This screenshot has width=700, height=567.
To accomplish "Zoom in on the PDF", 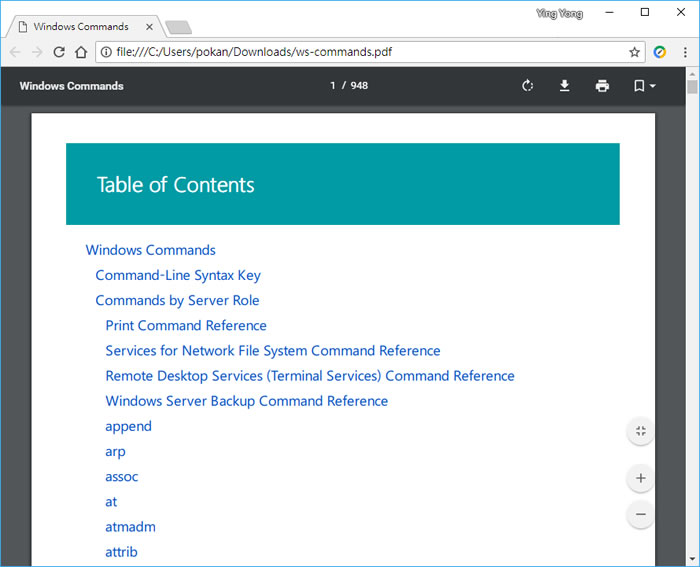I will click(x=640, y=479).
